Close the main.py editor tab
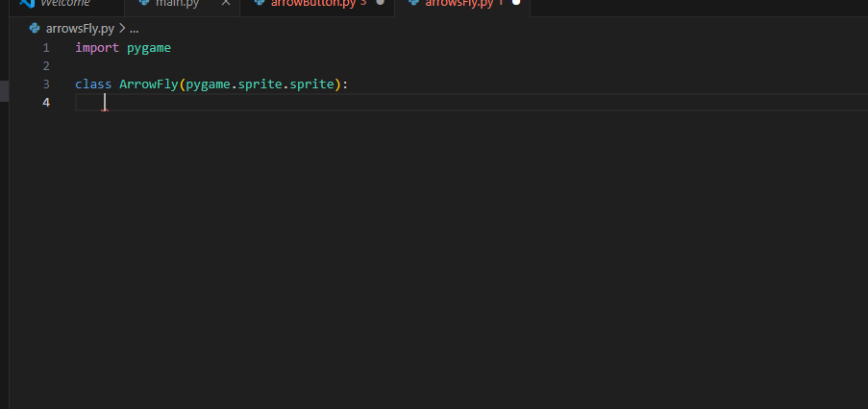Viewport: 868px width, 409px height. coord(226,3)
